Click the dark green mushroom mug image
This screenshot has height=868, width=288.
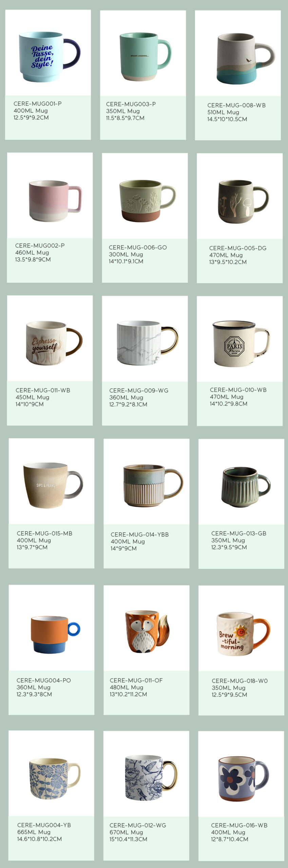(243, 202)
